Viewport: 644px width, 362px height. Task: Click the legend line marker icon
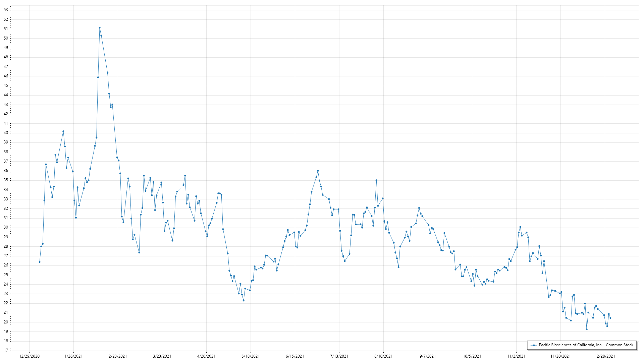pos(533,345)
